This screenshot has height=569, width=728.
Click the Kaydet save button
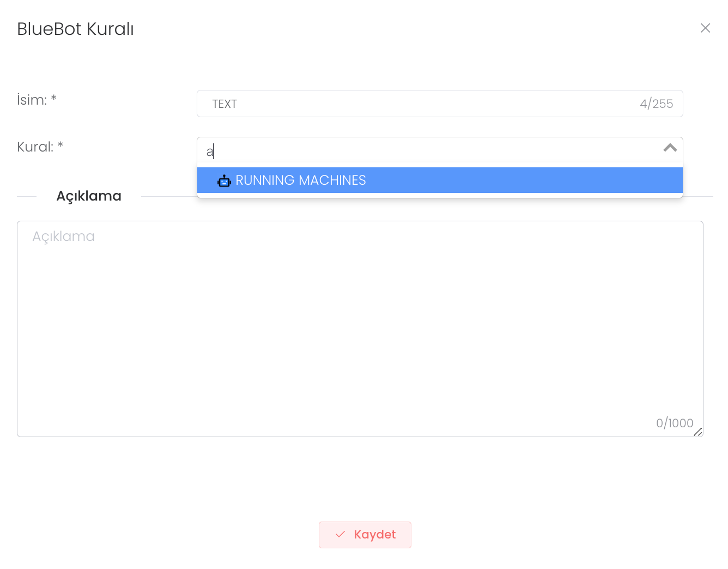(x=365, y=535)
